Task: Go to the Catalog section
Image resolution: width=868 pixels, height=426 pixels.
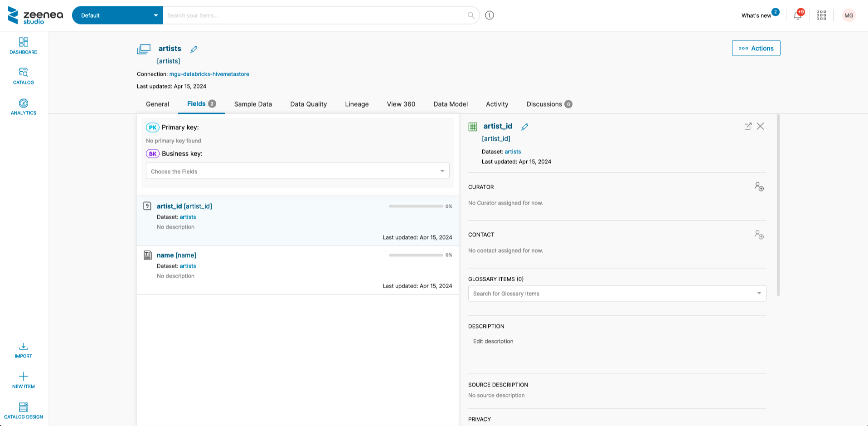Action: coord(24,76)
